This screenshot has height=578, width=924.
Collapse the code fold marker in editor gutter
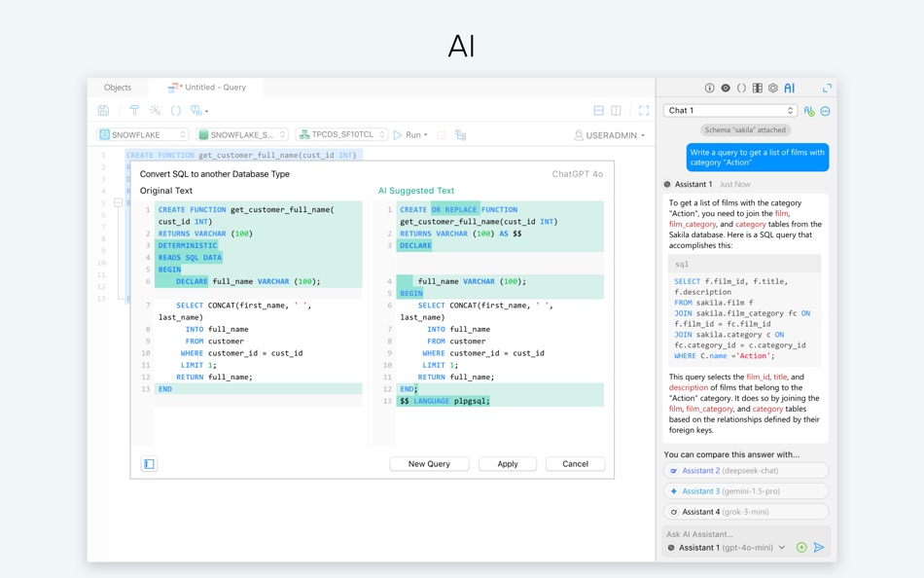[x=118, y=203]
